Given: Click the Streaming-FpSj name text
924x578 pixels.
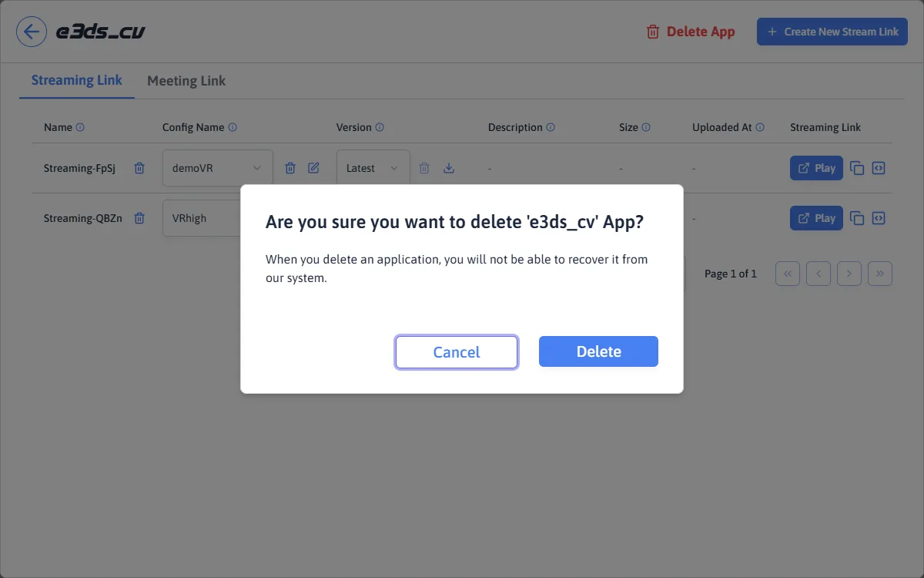Looking at the screenshot, I should pos(79,168).
